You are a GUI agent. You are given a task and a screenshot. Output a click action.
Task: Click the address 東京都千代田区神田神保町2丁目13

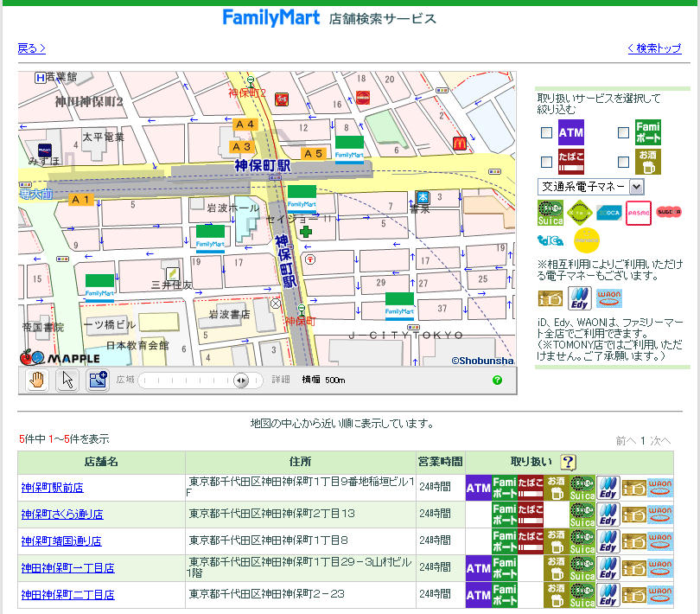pyautogui.click(x=272, y=514)
